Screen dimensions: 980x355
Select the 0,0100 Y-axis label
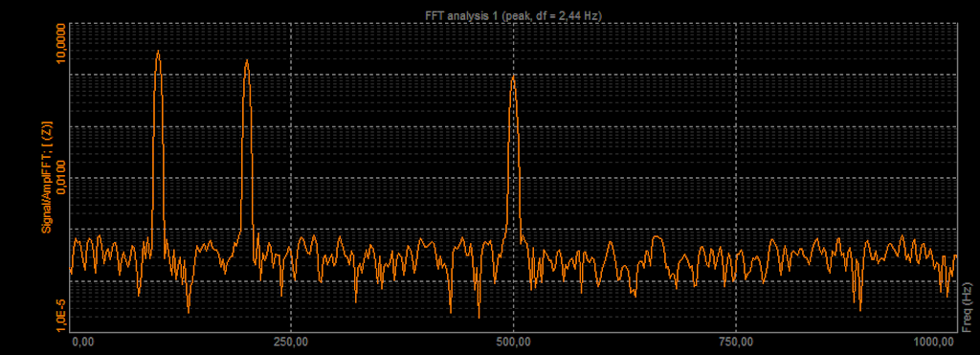click(60, 177)
